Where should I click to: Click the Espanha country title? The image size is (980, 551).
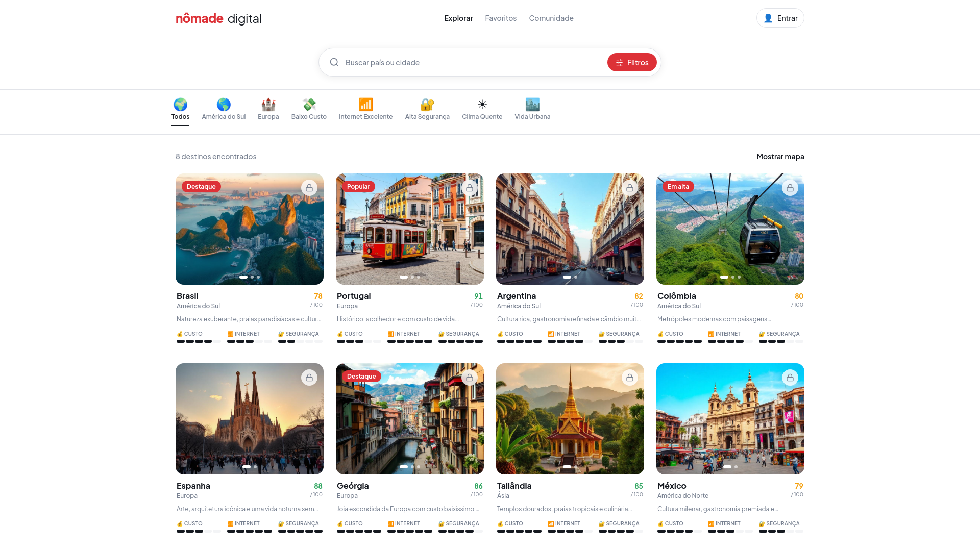(x=193, y=486)
